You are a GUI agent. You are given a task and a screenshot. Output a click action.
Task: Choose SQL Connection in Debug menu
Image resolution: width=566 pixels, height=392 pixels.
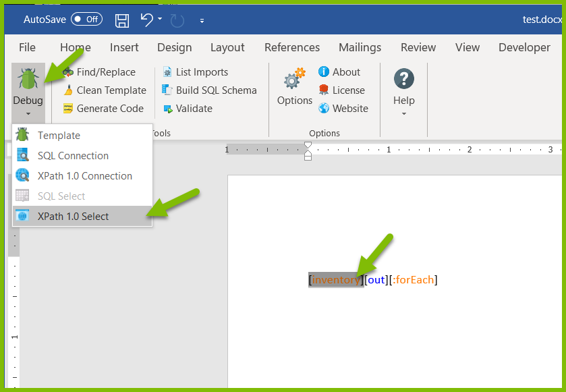(x=82, y=156)
